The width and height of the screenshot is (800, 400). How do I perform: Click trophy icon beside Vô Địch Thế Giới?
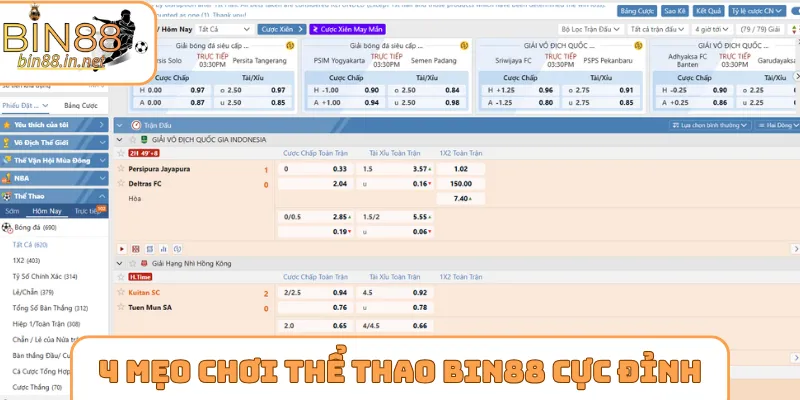pos(7,142)
